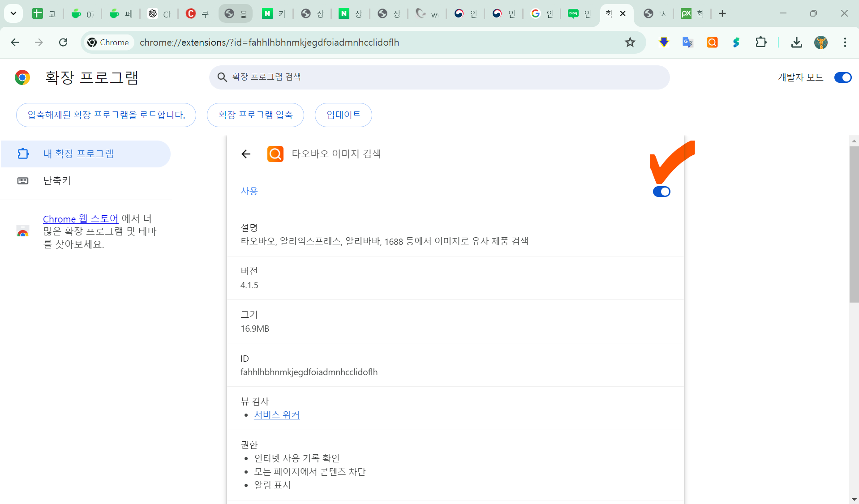This screenshot has width=859, height=504.
Task: Open the Extensions puzzle-piece menu
Action: coord(761,43)
